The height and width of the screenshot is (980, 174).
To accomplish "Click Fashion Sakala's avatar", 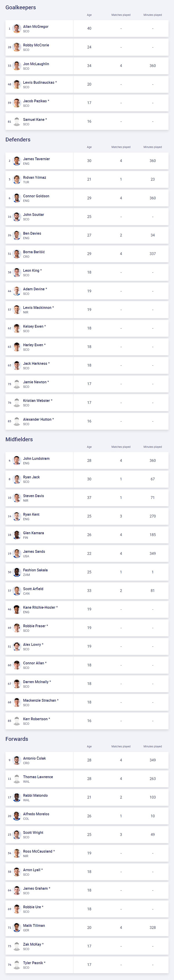I will 16,572.
